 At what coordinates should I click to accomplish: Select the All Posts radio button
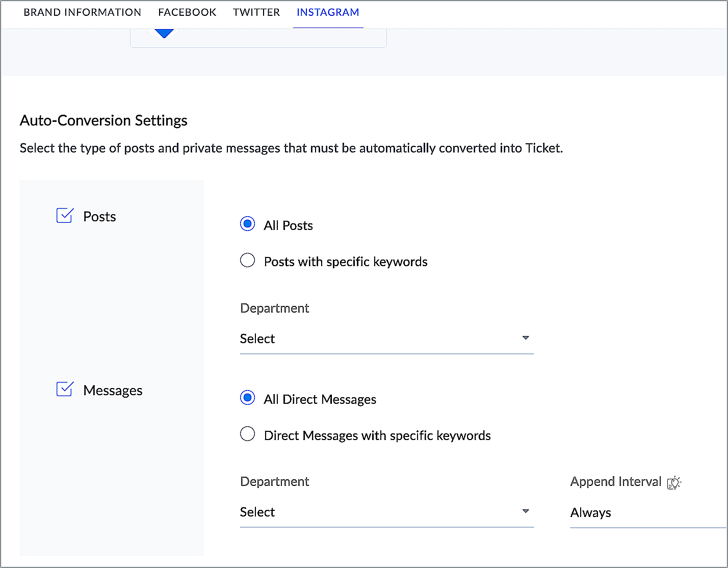click(248, 224)
